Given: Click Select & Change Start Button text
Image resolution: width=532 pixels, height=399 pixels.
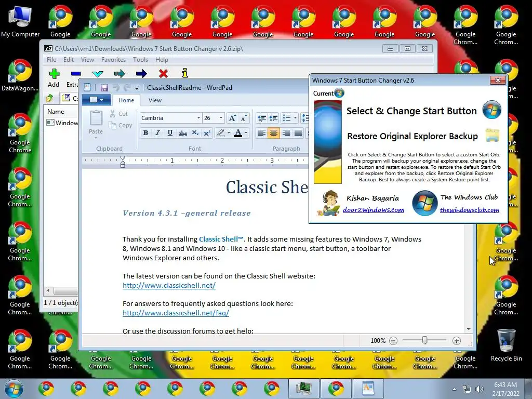Looking at the screenshot, I should point(411,111).
